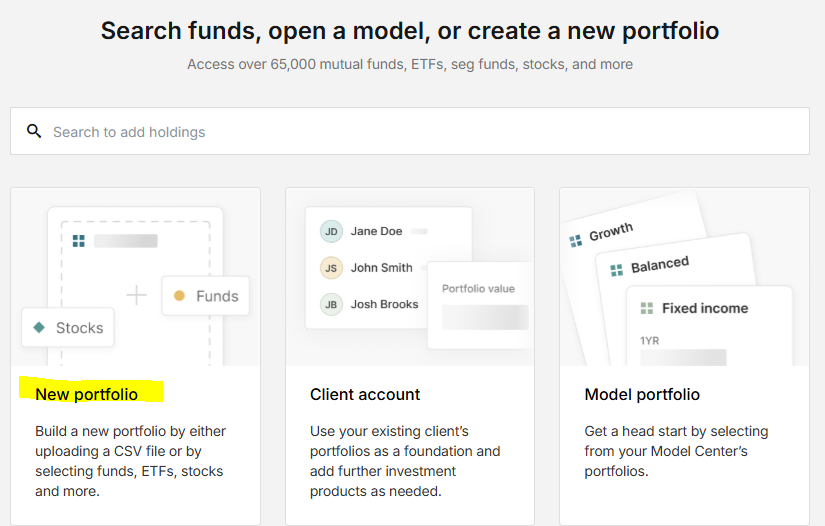Click the JS avatar for John Smith

[331, 268]
